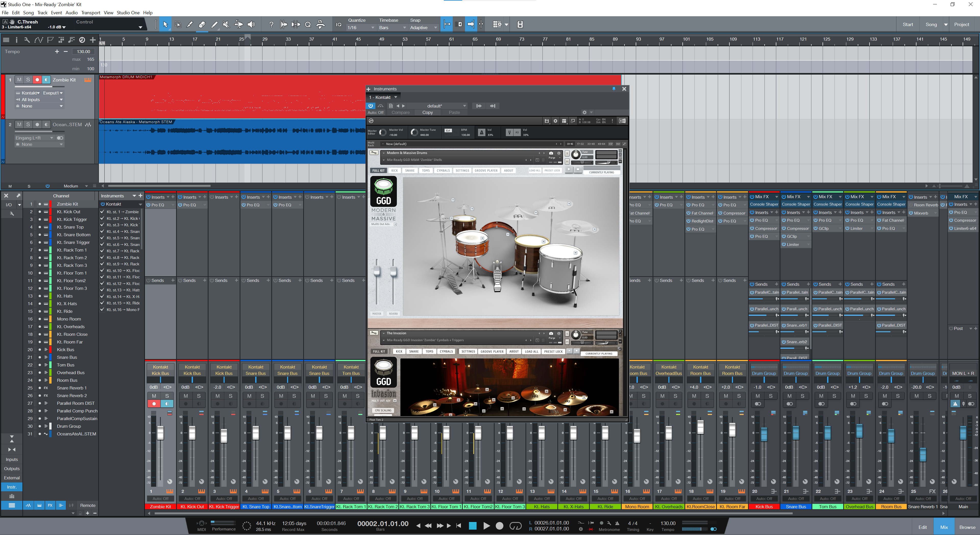
Task: Solo the Oceans STEM track
Action: (28, 125)
